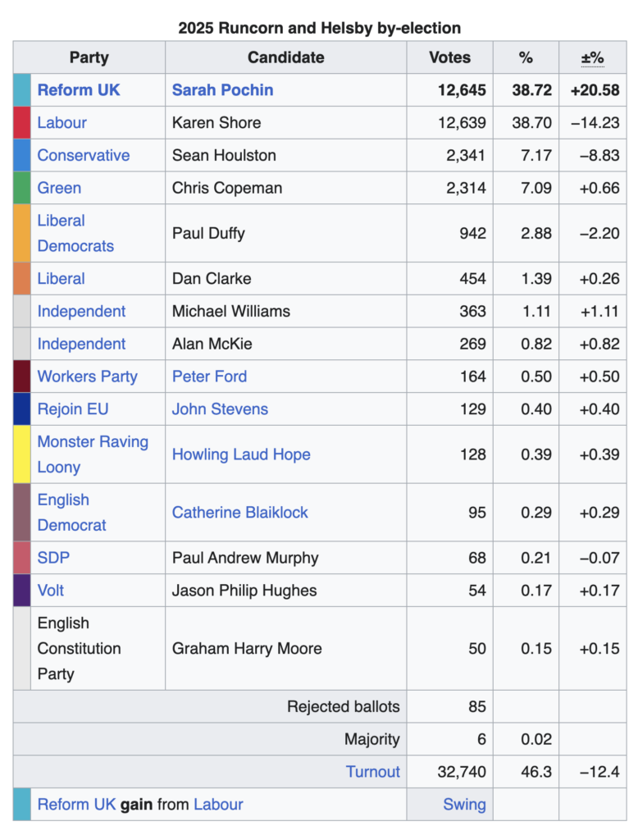Screen dimensions: 629x840
Task: Open Independent link for Alan McKie
Action: click(x=81, y=344)
